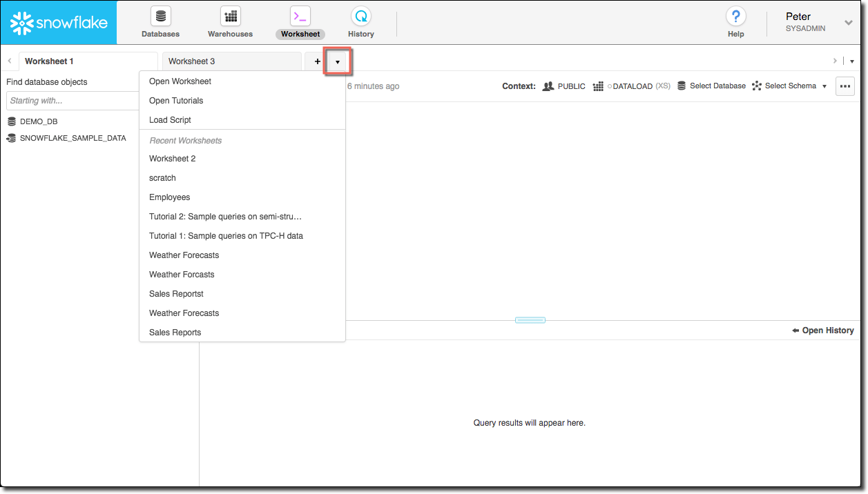
Task: Open the History page icon
Action: 360,16
